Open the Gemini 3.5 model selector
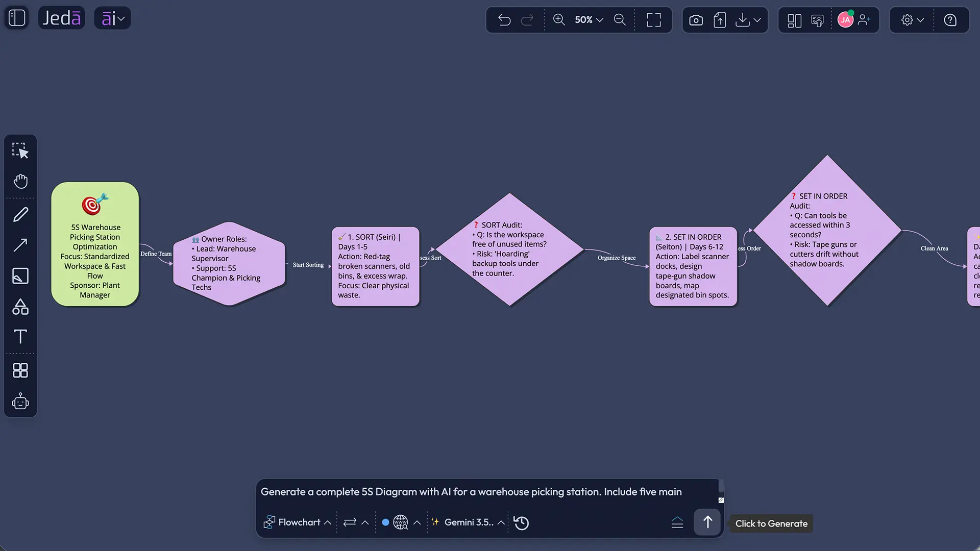 [x=468, y=522]
